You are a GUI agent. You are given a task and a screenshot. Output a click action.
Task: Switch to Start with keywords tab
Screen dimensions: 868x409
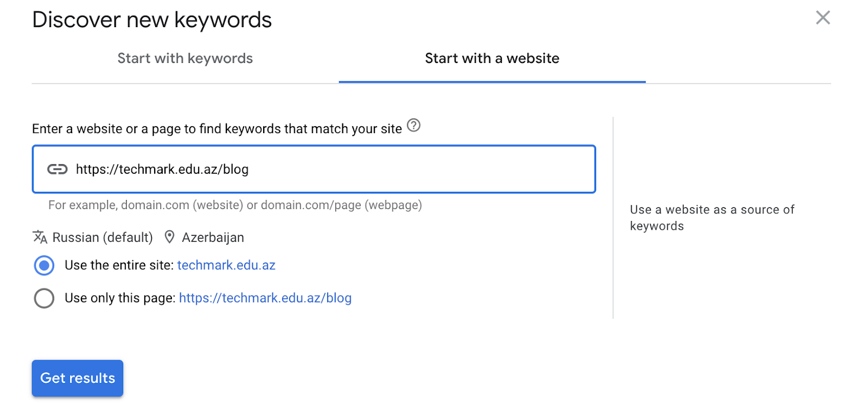point(185,59)
